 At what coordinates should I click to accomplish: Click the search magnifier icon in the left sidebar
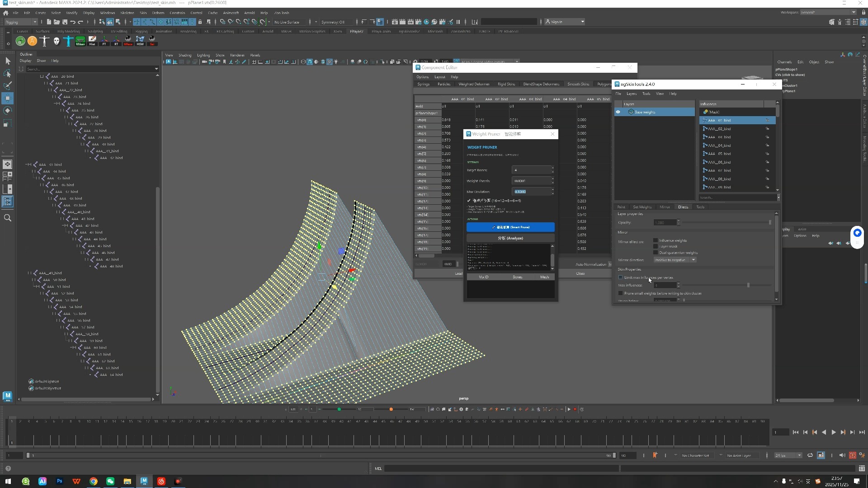click(x=8, y=218)
